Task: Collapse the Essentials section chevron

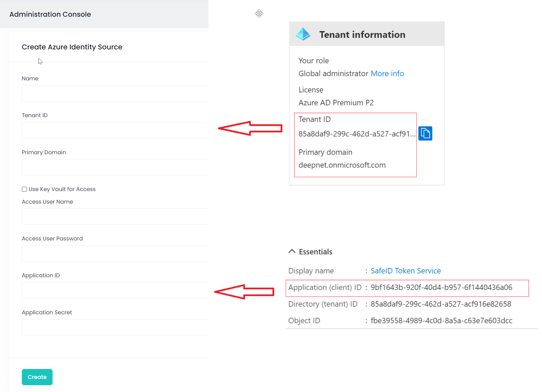Action: [x=292, y=251]
